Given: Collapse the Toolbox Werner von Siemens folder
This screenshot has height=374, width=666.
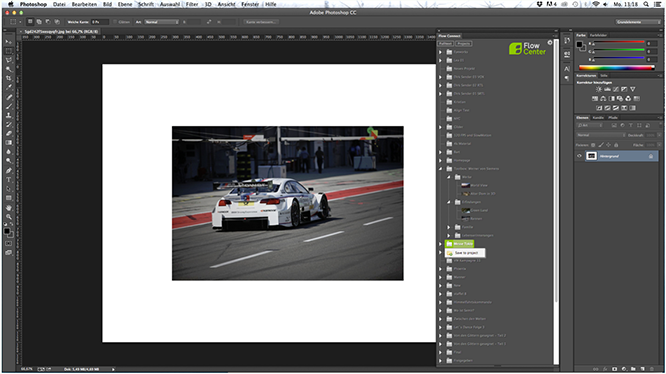Looking at the screenshot, I should [x=440, y=169].
